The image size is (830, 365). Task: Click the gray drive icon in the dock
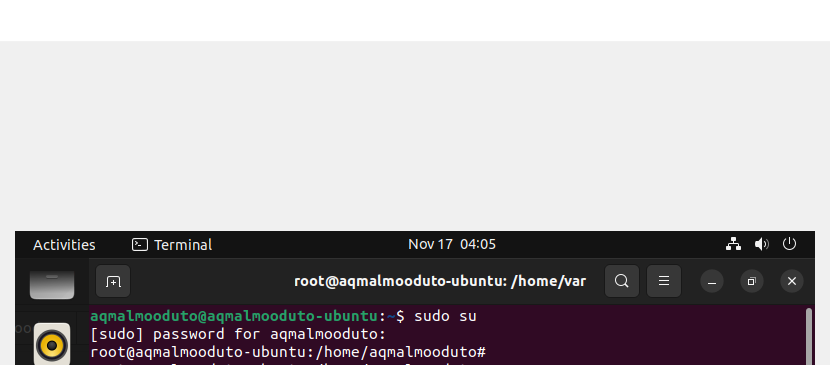pos(52,285)
